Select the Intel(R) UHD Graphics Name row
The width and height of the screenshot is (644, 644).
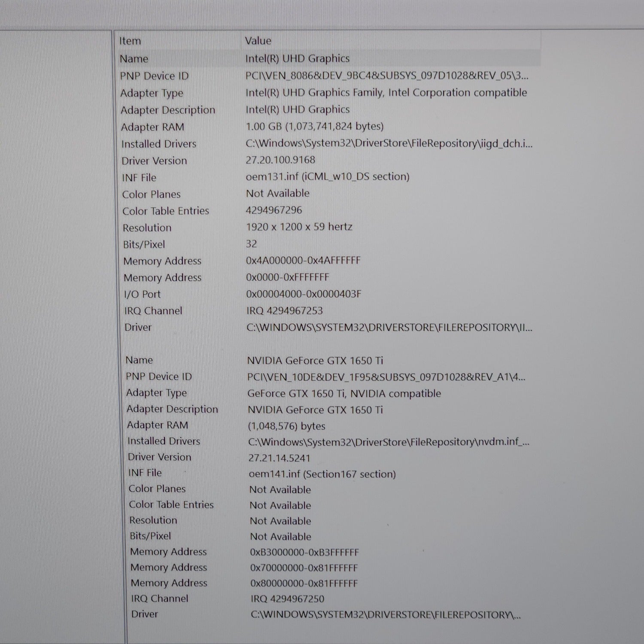point(297,58)
